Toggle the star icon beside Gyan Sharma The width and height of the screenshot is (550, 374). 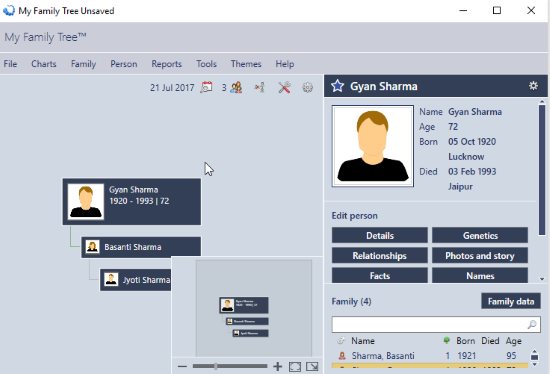(x=337, y=86)
